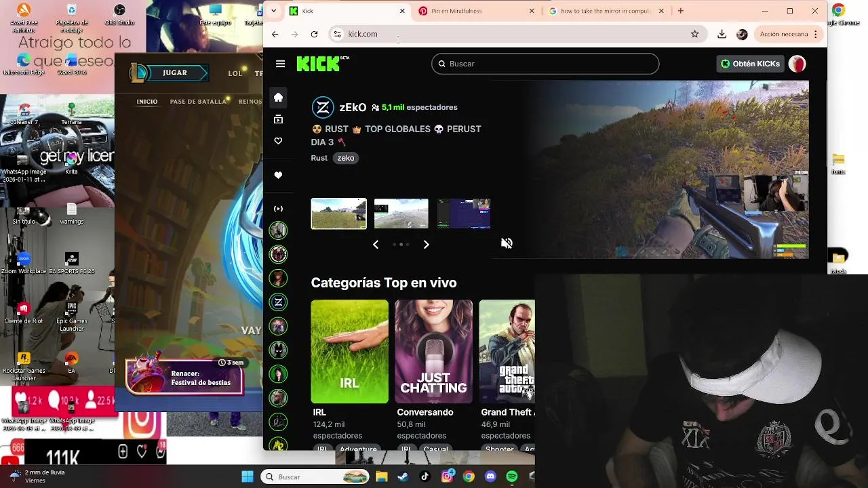
Task: Open the Epic Games Launcher desktop icon
Action: click(x=71, y=316)
